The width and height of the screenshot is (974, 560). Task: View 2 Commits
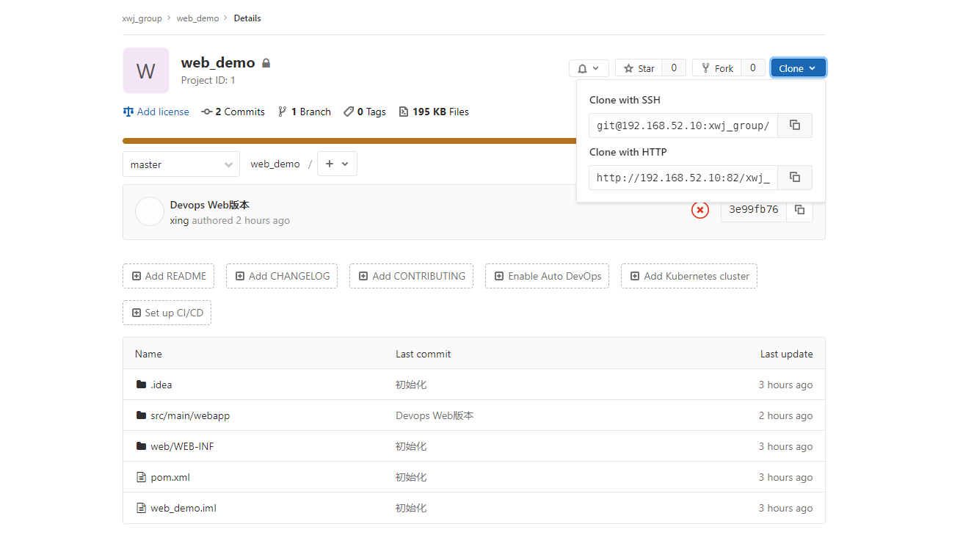233,112
